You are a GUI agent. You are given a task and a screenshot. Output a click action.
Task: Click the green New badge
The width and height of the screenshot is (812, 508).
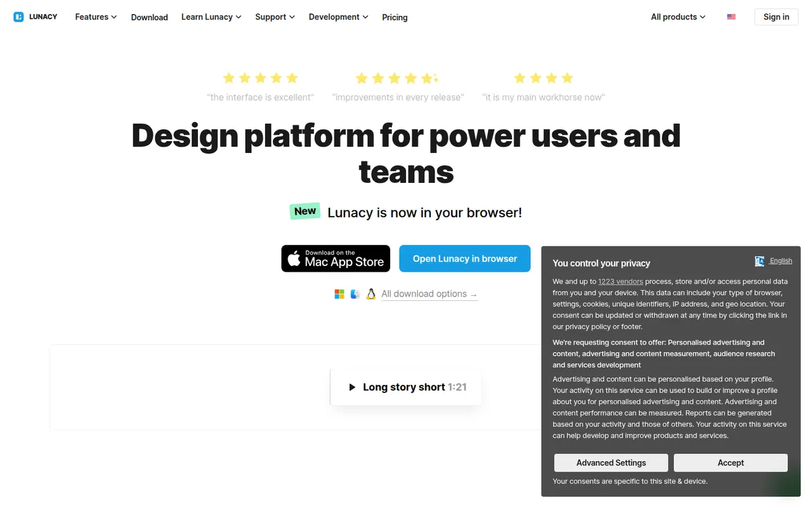pyautogui.click(x=305, y=211)
